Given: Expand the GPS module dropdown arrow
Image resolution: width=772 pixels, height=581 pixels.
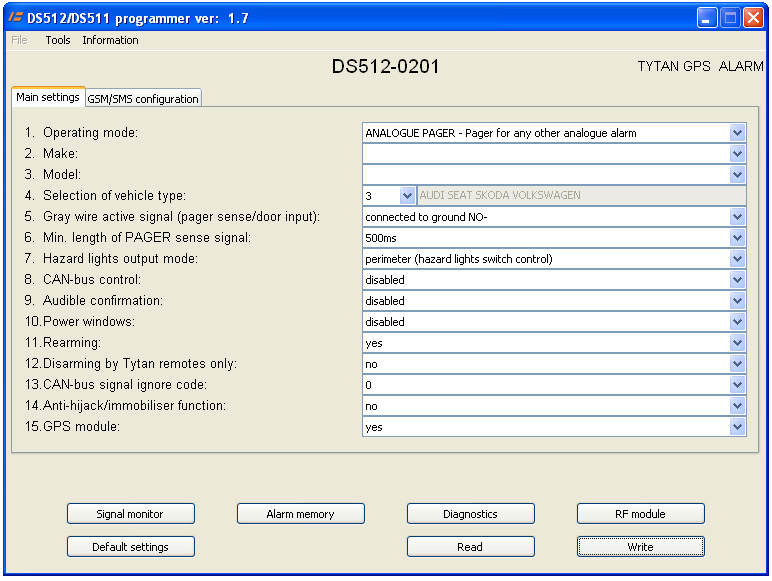Looking at the screenshot, I should (x=737, y=427).
